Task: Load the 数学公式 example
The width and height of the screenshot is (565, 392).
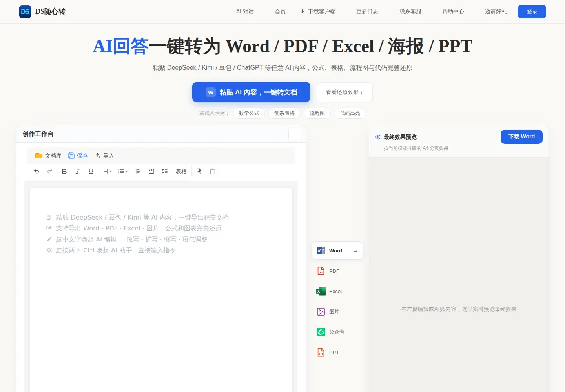Action: [x=249, y=113]
